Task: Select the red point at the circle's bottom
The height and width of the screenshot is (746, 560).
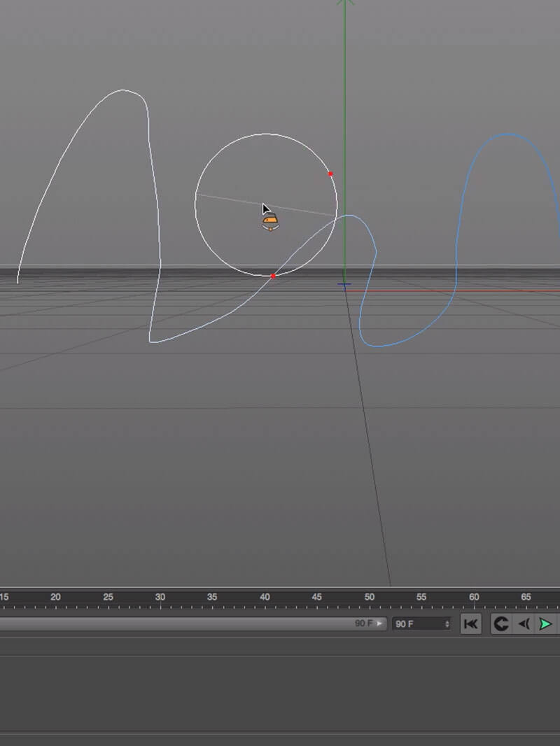Action: point(273,276)
